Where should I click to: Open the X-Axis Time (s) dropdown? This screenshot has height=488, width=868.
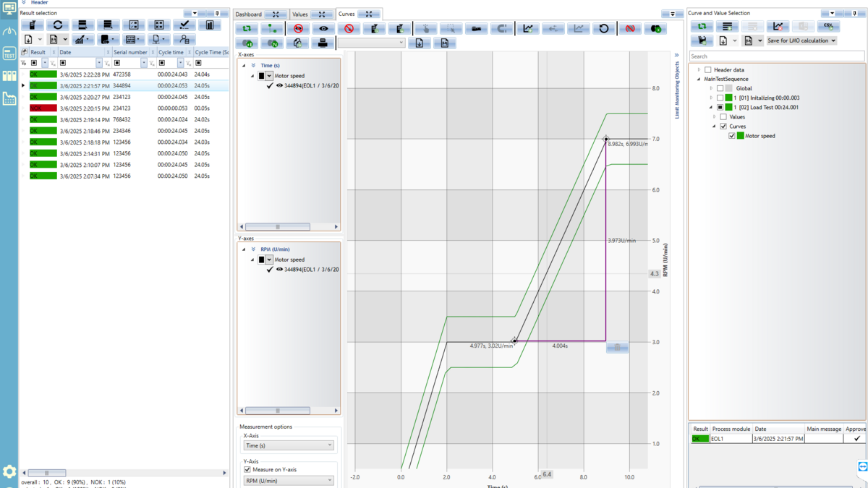[288, 445]
